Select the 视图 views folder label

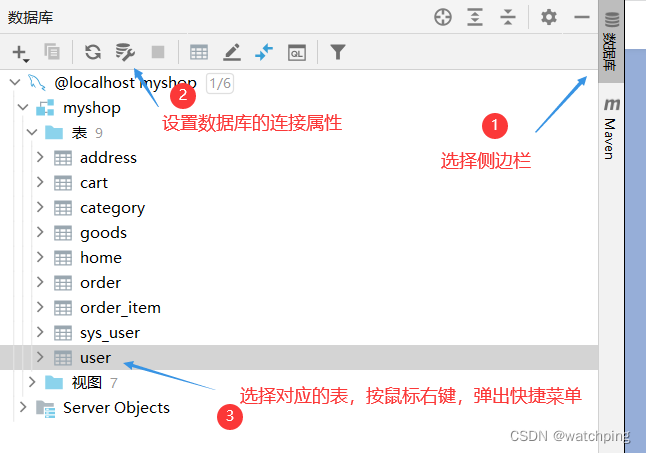tap(87, 383)
